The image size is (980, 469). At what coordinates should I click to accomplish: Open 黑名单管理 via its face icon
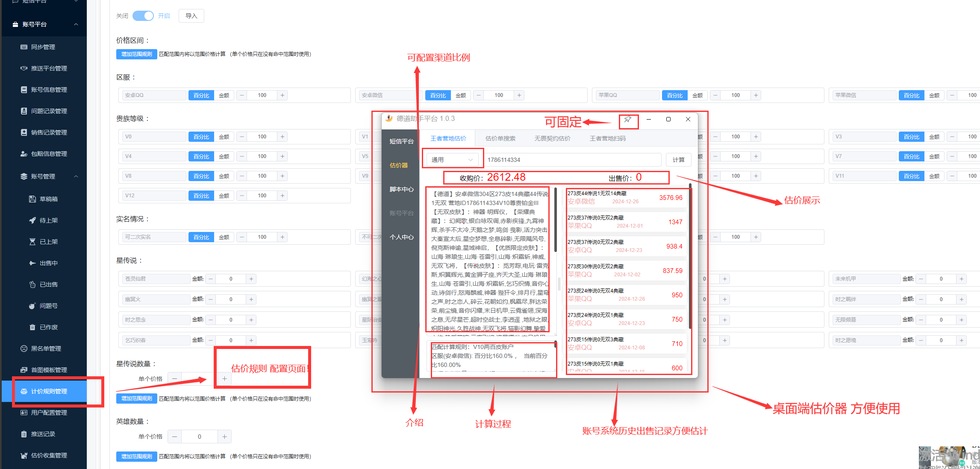point(24,349)
